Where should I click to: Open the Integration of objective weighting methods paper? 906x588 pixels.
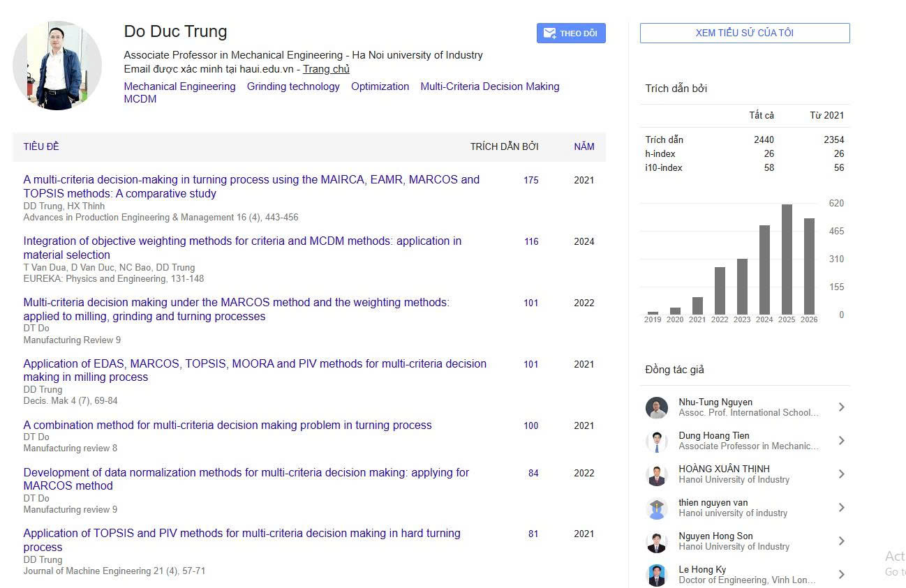click(x=242, y=248)
